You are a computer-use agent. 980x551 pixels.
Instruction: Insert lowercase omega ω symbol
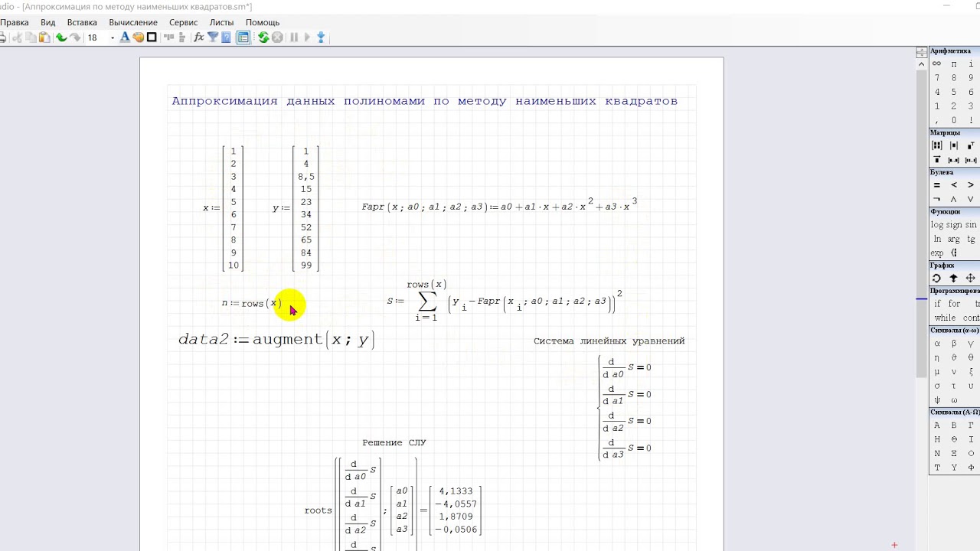(x=954, y=399)
